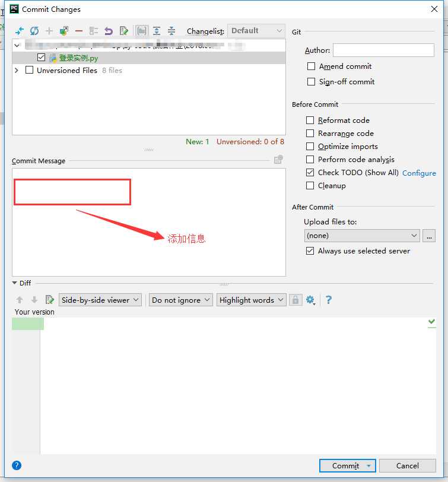The width and height of the screenshot is (448, 482).
Task: Click the Author input field
Action: [x=383, y=50]
